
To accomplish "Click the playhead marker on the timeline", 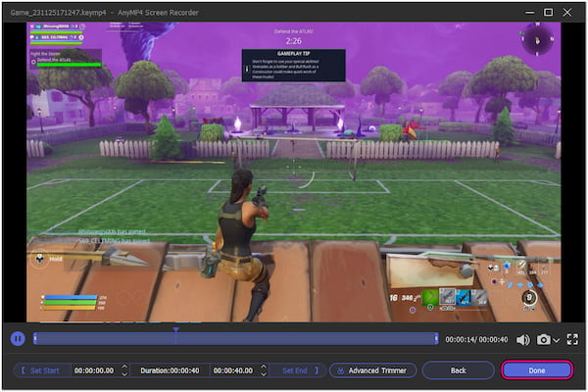I will (175, 330).
